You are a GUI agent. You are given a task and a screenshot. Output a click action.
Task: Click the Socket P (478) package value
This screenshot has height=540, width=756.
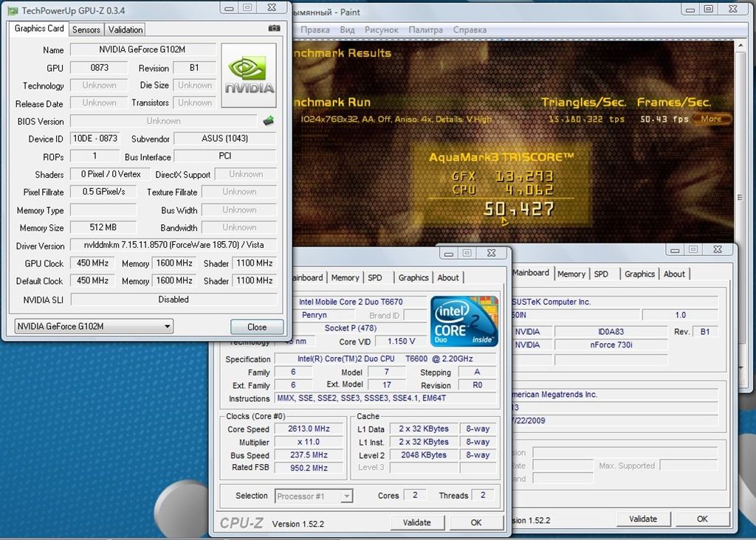pos(351,328)
